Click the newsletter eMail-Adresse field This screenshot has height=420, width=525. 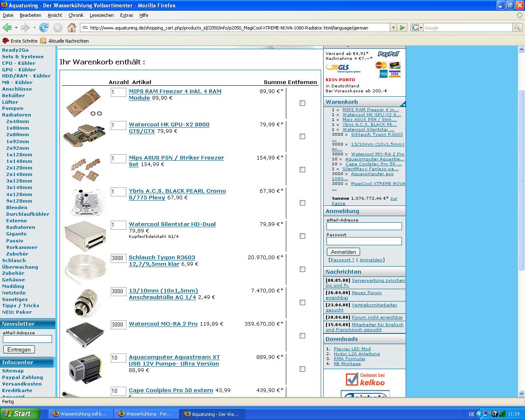(x=27, y=339)
